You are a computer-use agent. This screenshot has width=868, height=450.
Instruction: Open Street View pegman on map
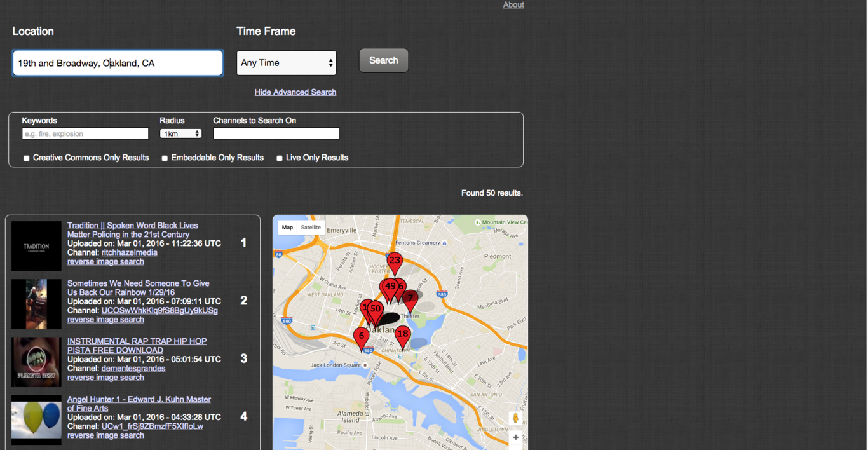[516, 419]
